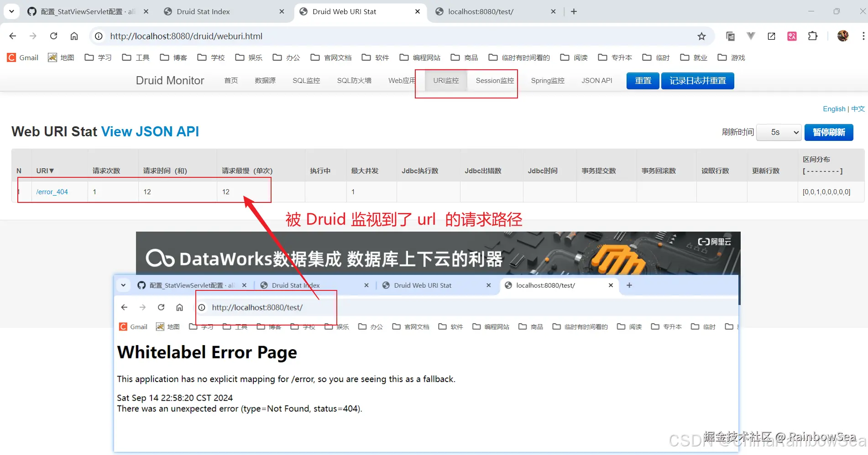Open the 地图 bookmark shortcut
868x455 pixels.
click(x=61, y=57)
